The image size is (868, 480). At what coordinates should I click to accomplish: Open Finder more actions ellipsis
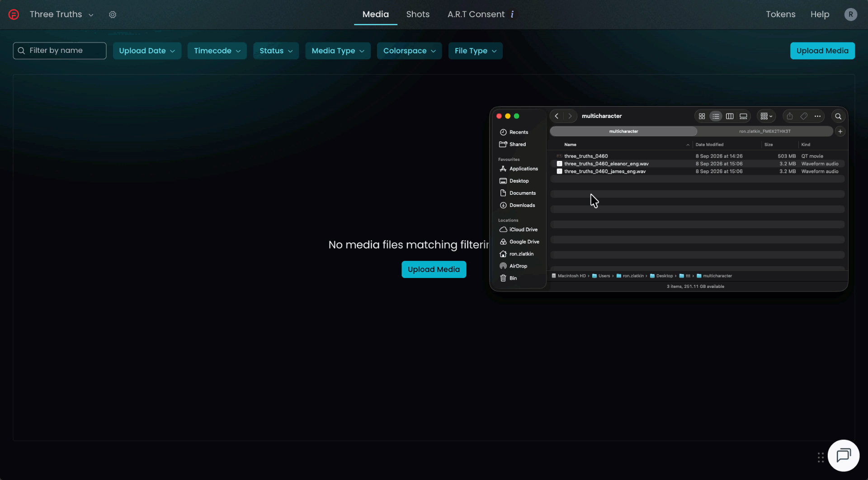pyautogui.click(x=817, y=116)
